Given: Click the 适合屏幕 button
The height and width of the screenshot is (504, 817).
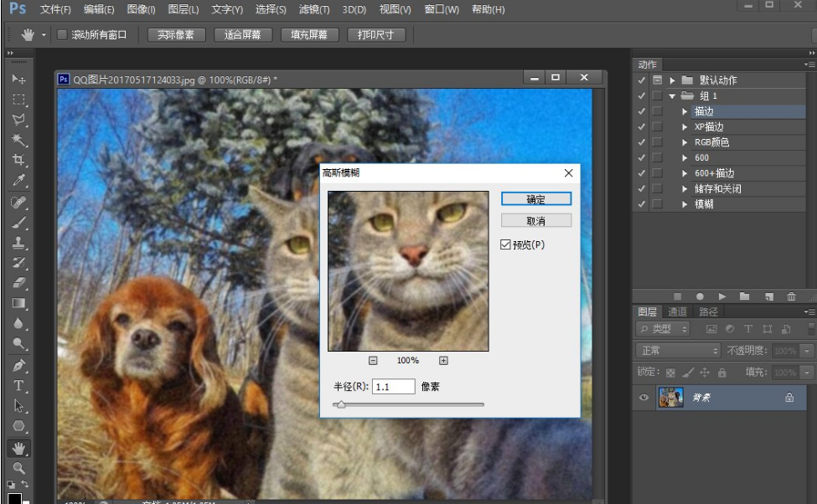Looking at the screenshot, I should tap(242, 35).
